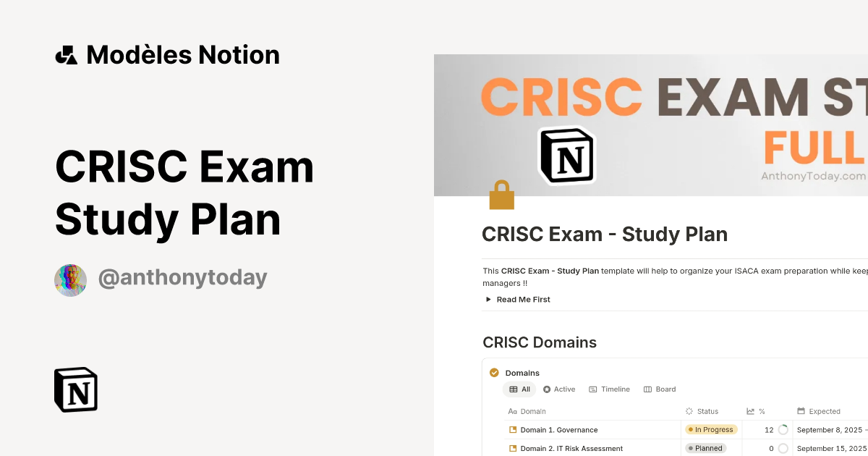
Task: Open the Domain 1. Governance page
Action: coord(559,430)
